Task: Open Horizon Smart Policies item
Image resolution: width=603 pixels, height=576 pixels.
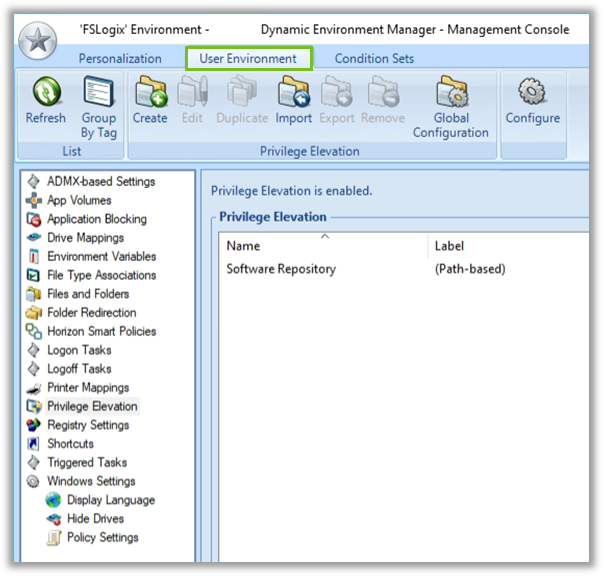Action: click(101, 331)
